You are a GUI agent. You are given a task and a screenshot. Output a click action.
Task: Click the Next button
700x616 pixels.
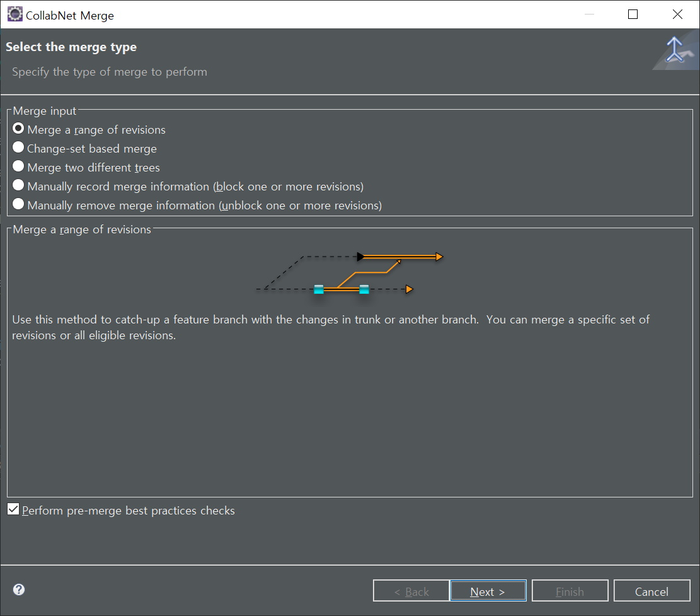pyautogui.click(x=488, y=591)
